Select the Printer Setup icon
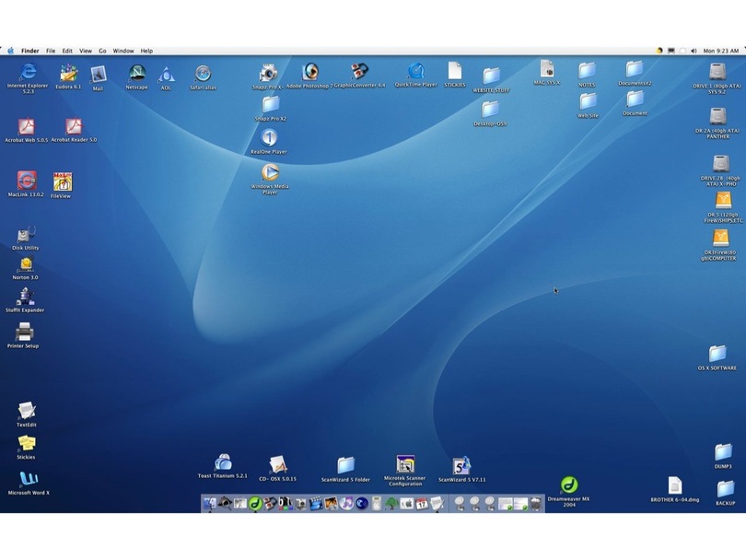 [23, 332]
